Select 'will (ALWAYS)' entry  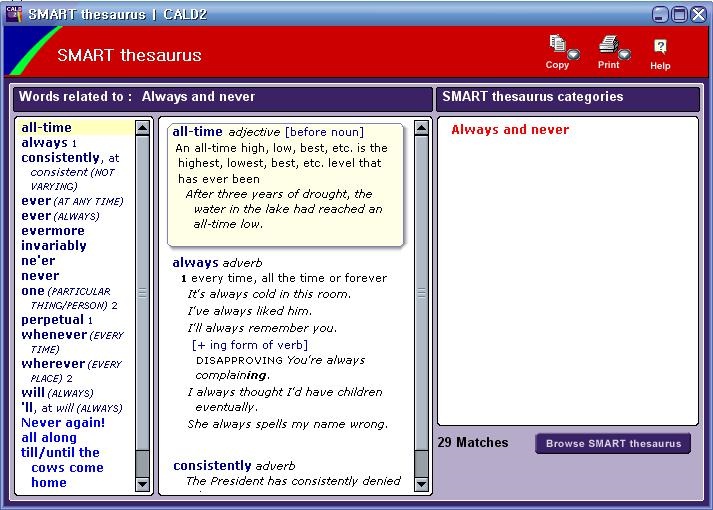[x=57, y=393]
